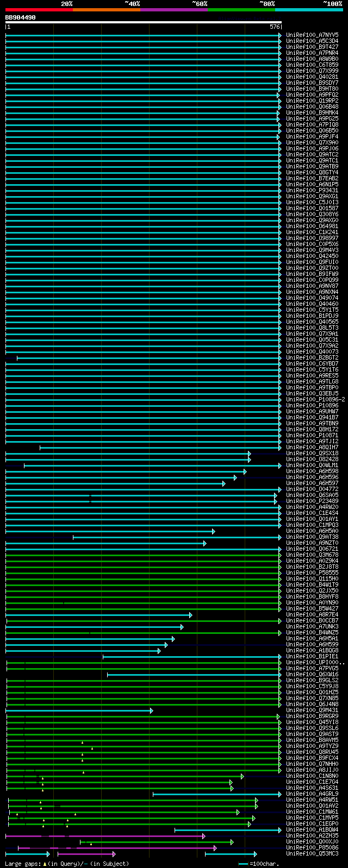The image size is (348, 868).
Task: Click the green ~80% color legend segment
Action: (x=241, y=9)
